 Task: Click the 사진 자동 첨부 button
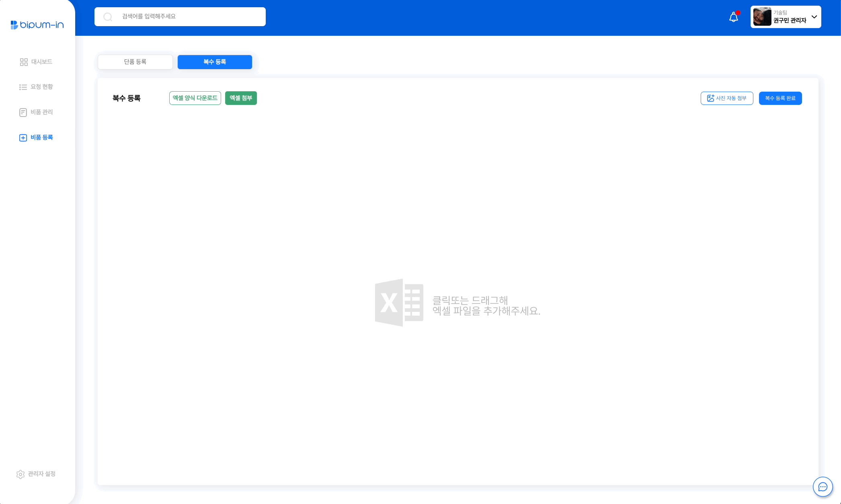[727, 98]
